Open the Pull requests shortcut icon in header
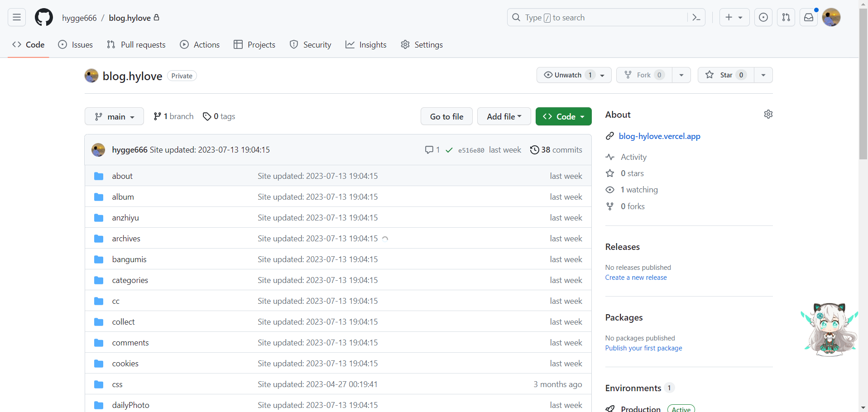This screenshot has height=412, width=868. point(786,18)
